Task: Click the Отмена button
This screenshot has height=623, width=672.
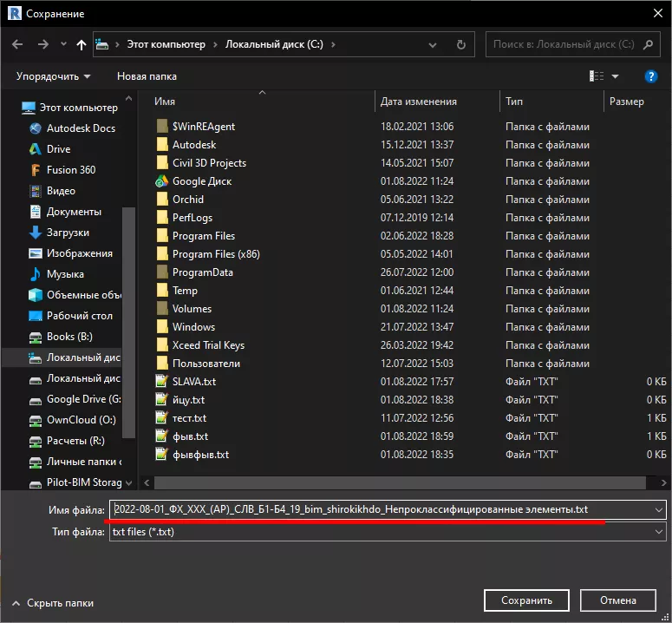Action: tap(618, 600)
